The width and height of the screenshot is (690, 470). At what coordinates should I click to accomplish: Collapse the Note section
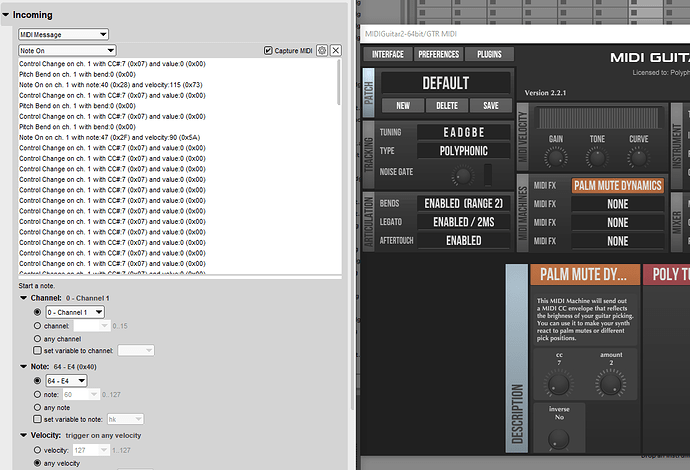[x=24, y=367]
